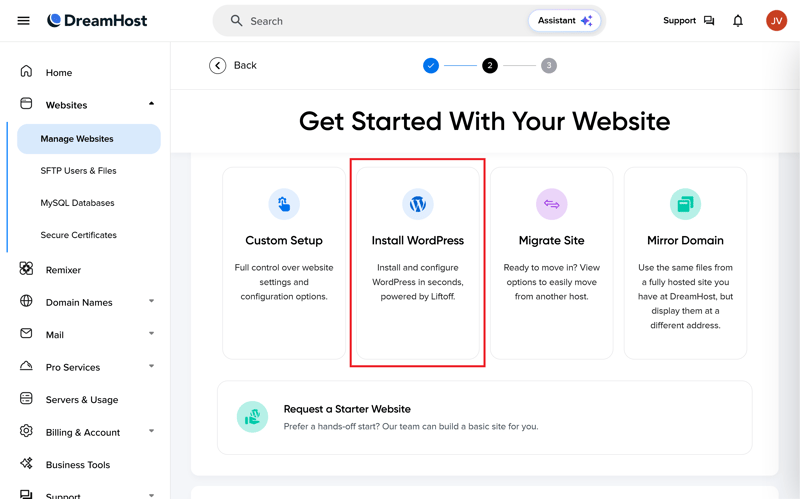The image size is (800, 499).
Task: Click the Websites icon in sidebar
Action: [26, 104]
